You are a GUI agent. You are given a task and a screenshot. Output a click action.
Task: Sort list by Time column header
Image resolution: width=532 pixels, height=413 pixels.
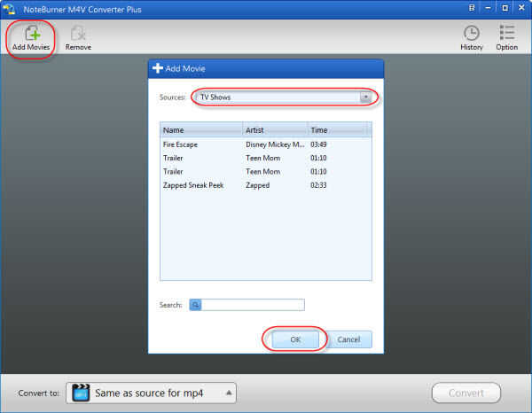click(338, 130)
